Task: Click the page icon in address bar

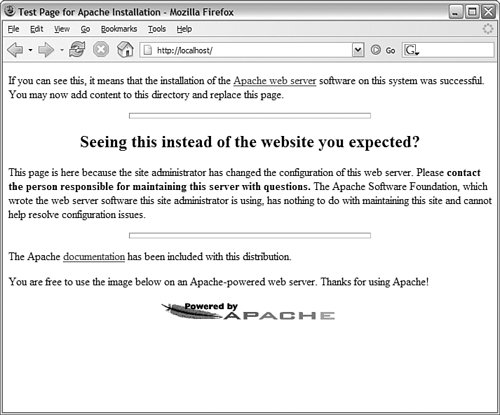Action: coord(148,50)
